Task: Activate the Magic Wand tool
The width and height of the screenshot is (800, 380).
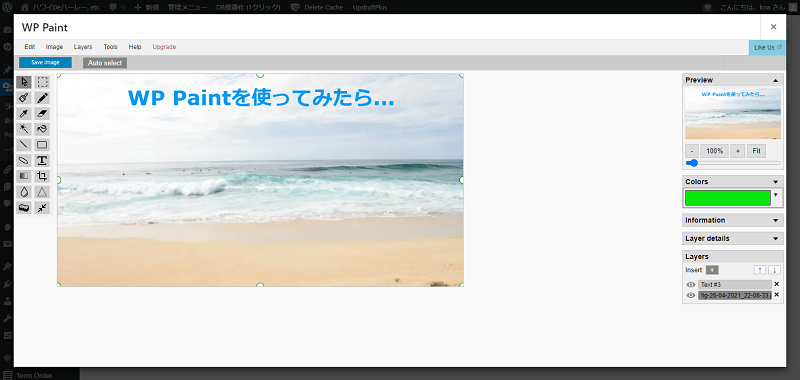Action: pyautogui.click(x=24, y=129)
